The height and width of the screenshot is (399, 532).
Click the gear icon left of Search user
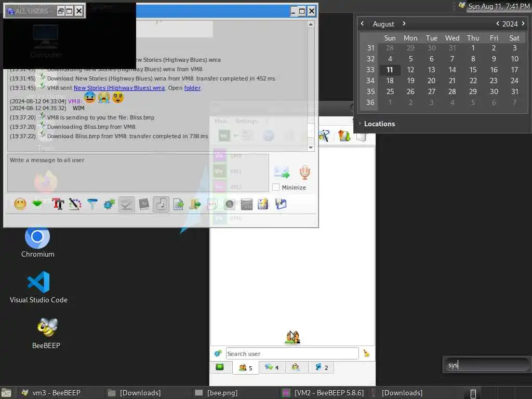[218, 353]
